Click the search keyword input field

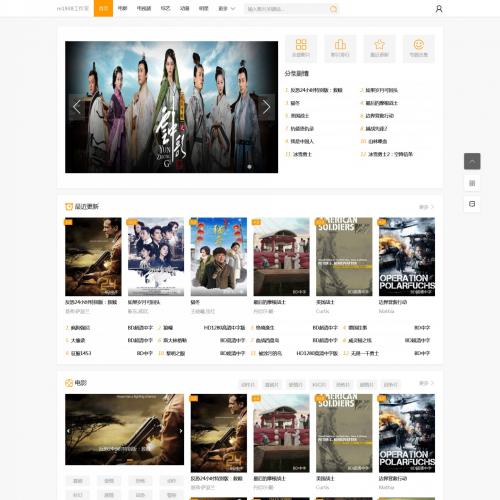click(286, 9)
